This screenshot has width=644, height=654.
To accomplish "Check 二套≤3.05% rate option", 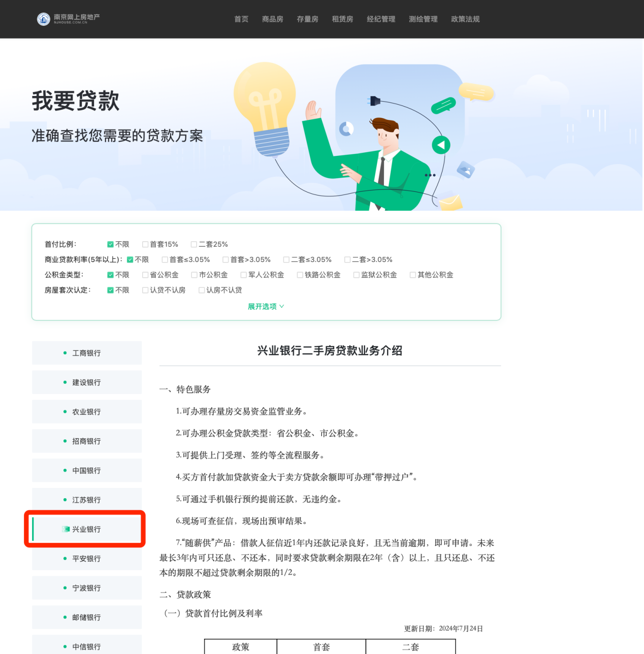I will pos(286,260).
